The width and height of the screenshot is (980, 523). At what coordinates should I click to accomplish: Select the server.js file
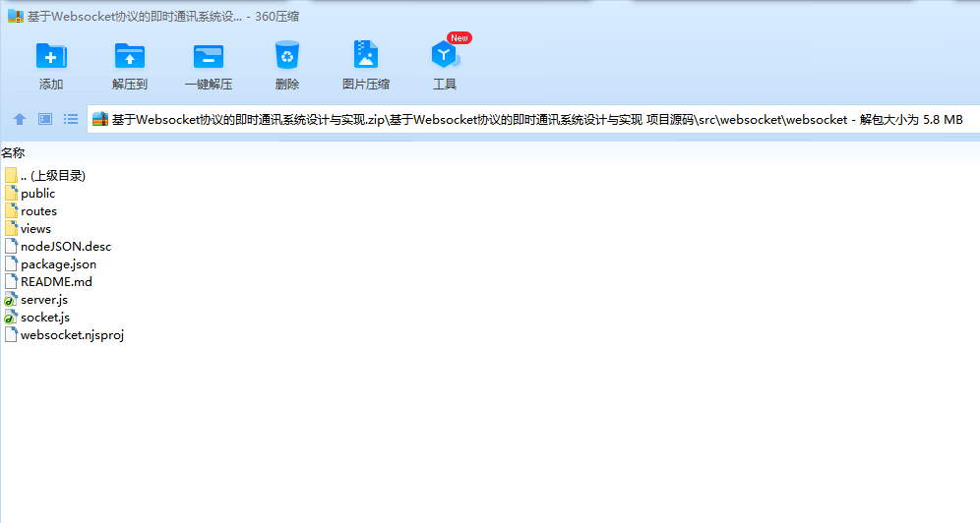click(36, 300)
